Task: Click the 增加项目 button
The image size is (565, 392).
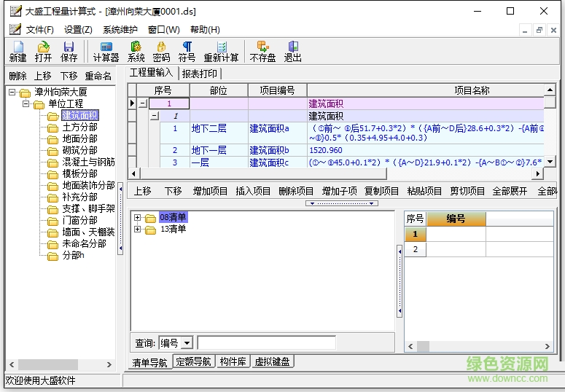Action: click(x=210, y=191)
